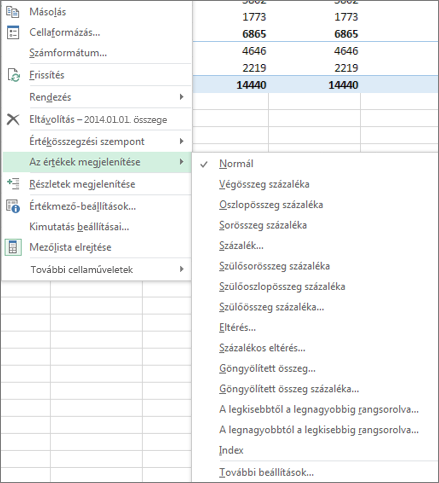Choose A legnagyobbtól a legkisebbig rangsorolva...

(x=319, y=430)
